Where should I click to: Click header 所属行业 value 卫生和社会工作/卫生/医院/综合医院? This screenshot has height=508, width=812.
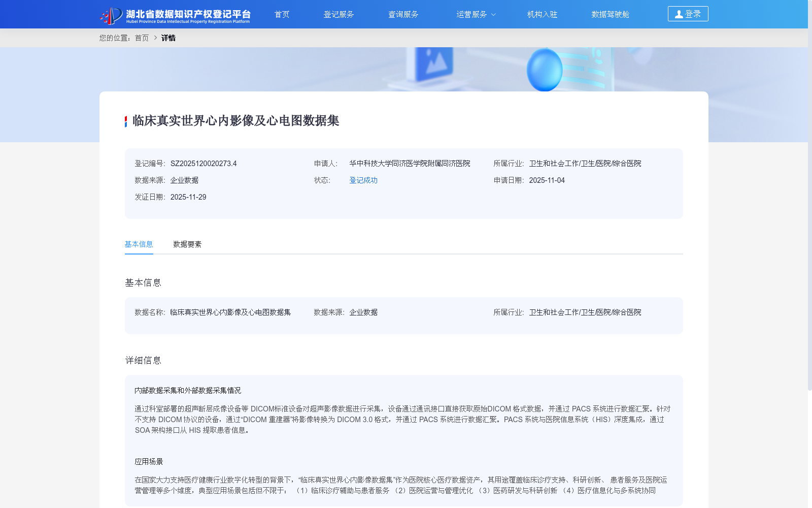coord(585,164)
